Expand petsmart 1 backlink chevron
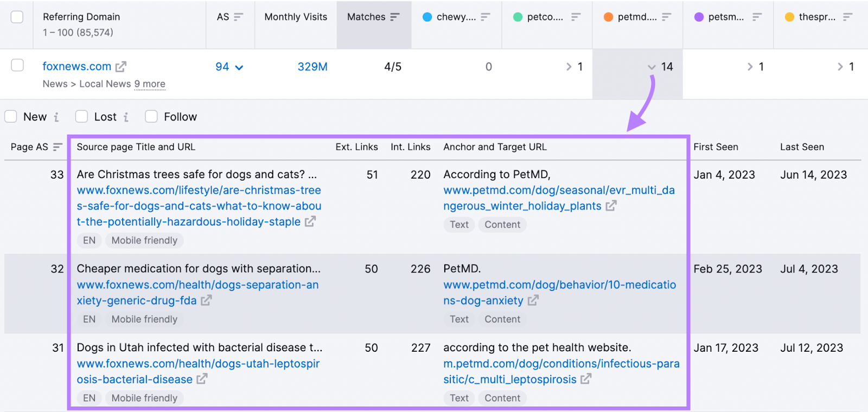868x412 pixels. pos(750,67)
